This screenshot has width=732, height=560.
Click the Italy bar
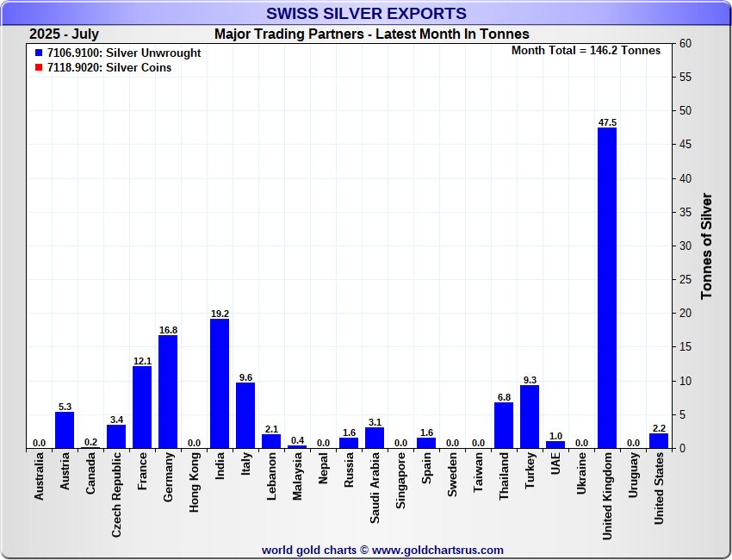245,416
